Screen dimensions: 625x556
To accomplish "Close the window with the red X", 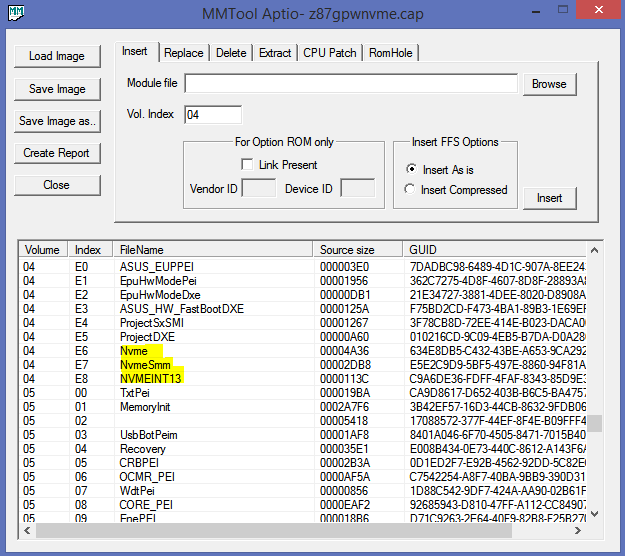I will pos(599,10).
